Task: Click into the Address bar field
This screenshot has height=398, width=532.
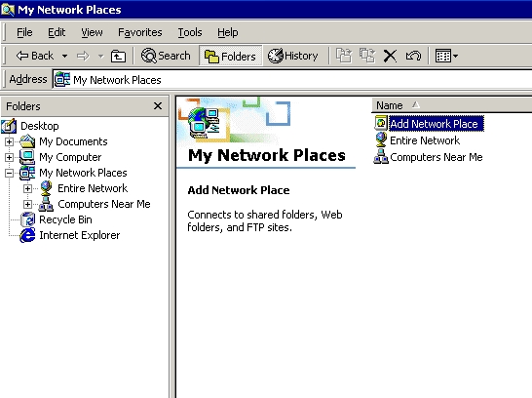Action: pos(292,80)
